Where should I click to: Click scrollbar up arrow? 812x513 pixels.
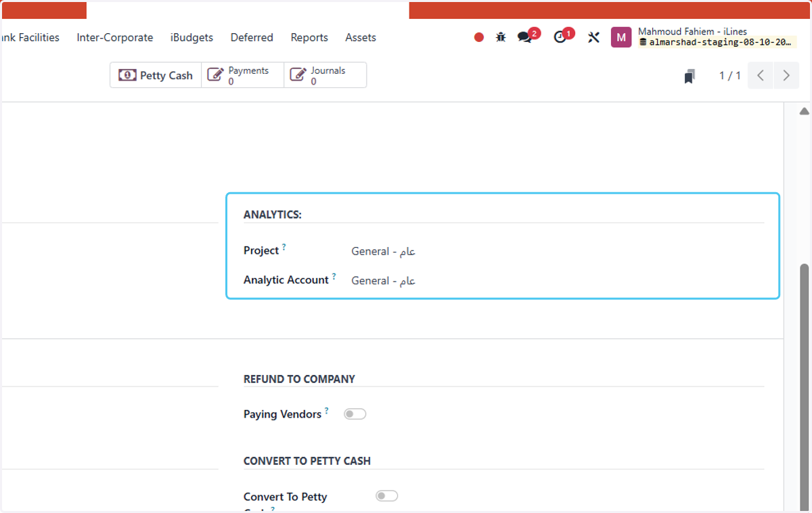pyautogui.click(x=804, y=111)
